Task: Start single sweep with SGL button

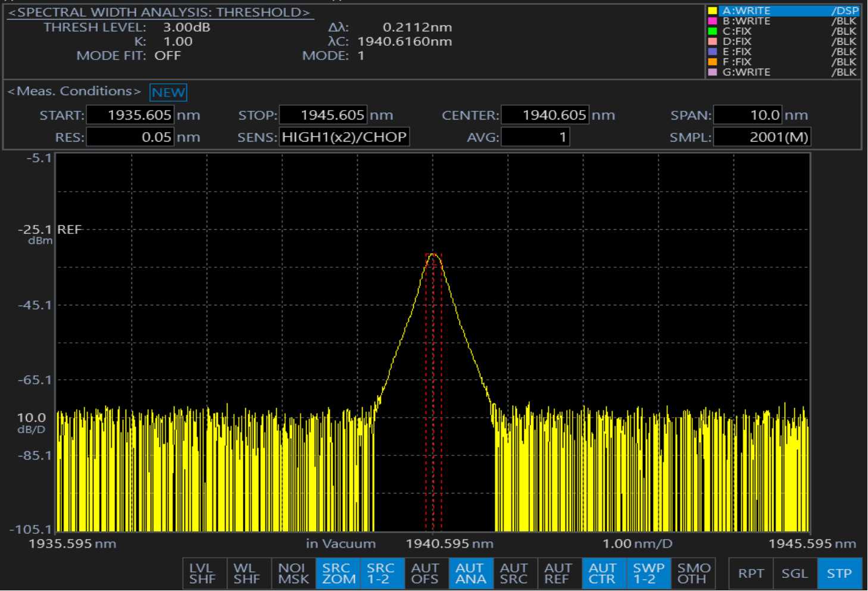Action: [795, 573]
